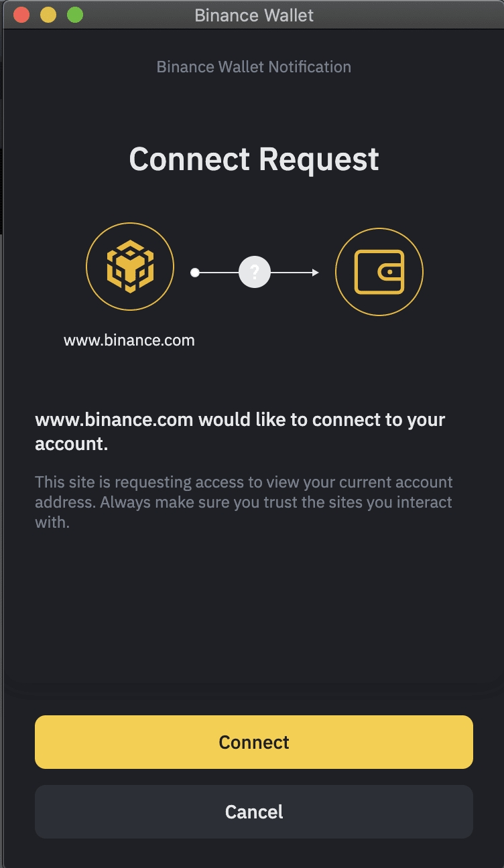Click the bold www.binance.com in the message
The image size is (504, 868).
click(x=114, y=421)
